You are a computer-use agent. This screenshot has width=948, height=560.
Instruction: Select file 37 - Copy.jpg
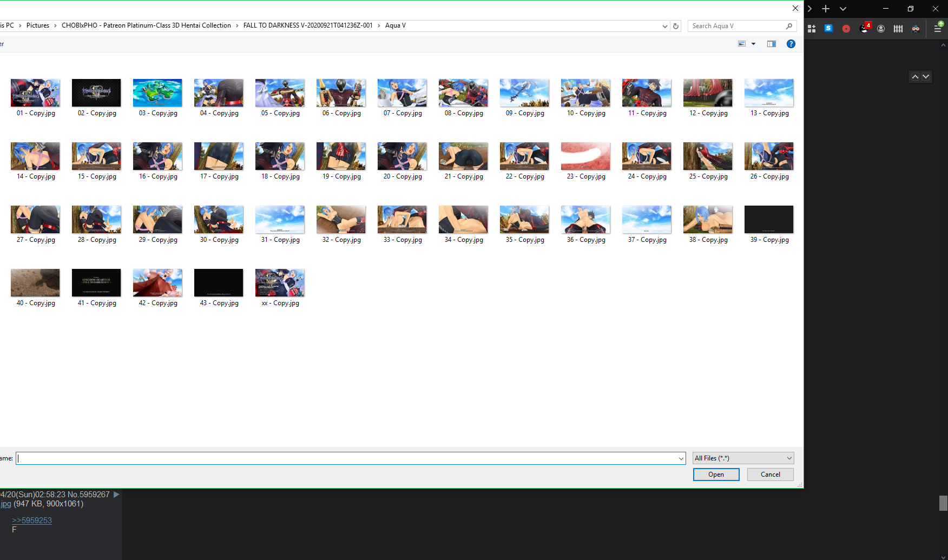(x=647, y=225)
